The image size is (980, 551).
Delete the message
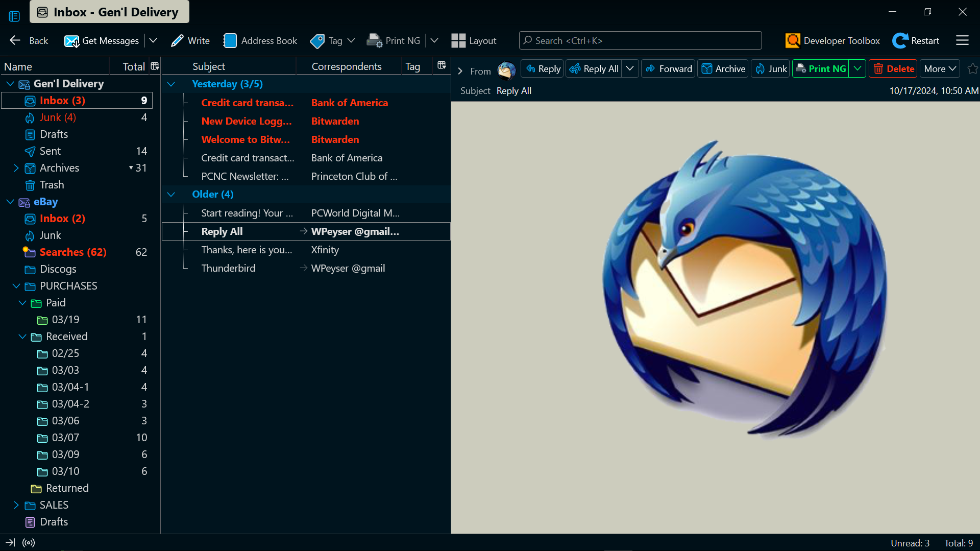coord(893,69)
